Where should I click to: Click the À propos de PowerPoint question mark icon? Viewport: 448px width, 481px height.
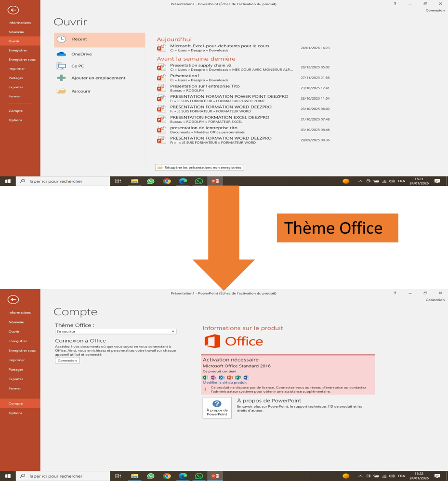pyautogui.click(x=217, y=404)
